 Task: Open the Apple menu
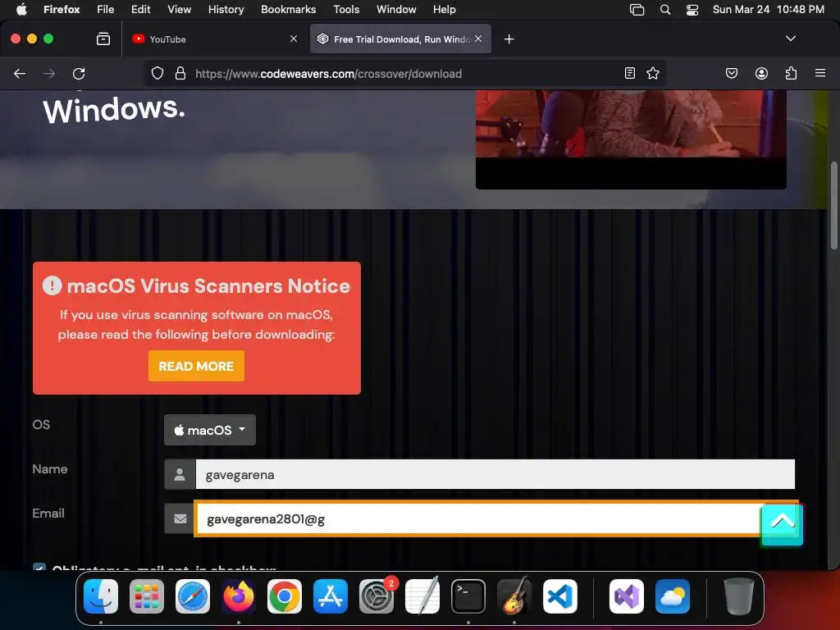(21, 9)
